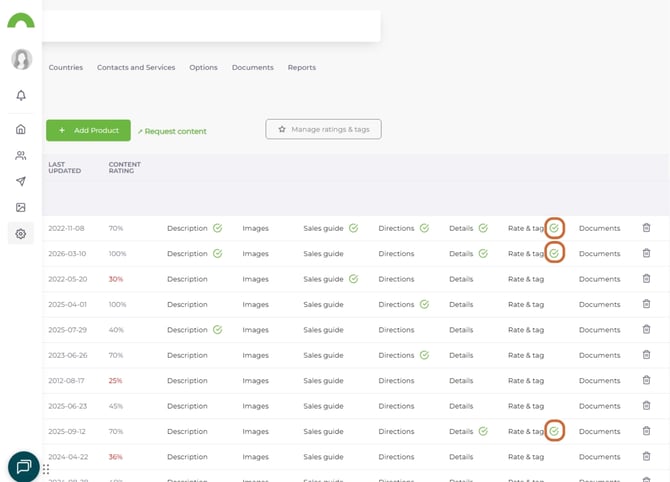Open the Reports tab

301,68
